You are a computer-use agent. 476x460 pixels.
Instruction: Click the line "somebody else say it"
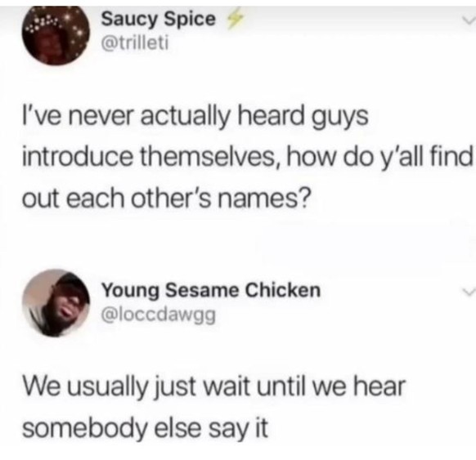tap(145, 429)
